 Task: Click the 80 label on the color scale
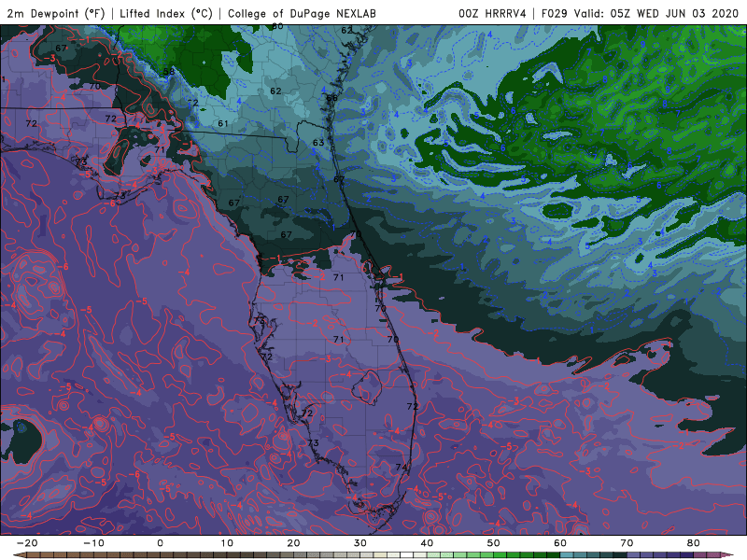694,543
